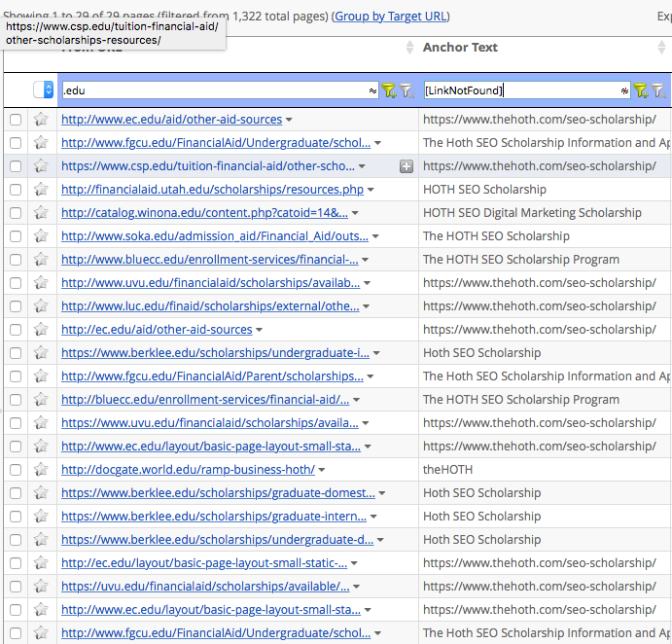This screenshot has width=672, height=644.
Task: Star the berklee.edu undergraduate-i row
Action: tap(41, 353)
